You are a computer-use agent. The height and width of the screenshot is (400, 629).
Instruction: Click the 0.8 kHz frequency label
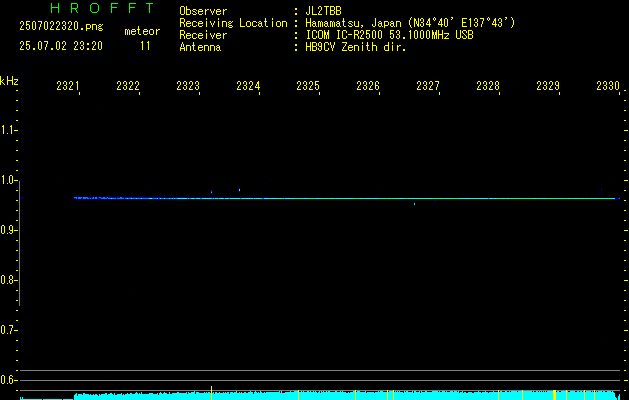tap(8, 280)
